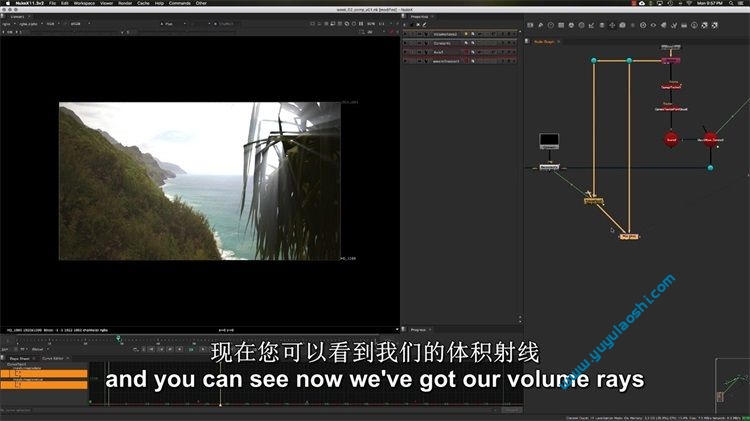Viewport: 750px width, 421px height.
Task: Open the Image nodes toolbar menu
Action: 530,25
